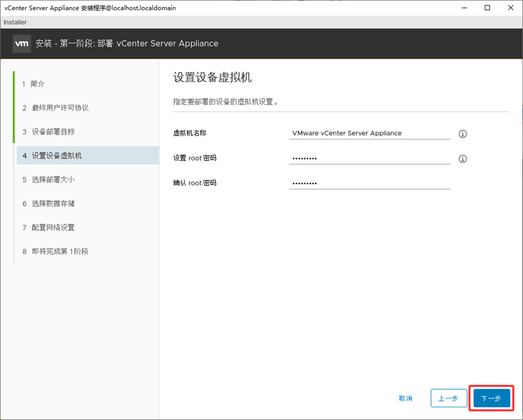Screen dimensions: 523x420
Task: Select step 2 最终用户许可协议
Action: (60, 108)
